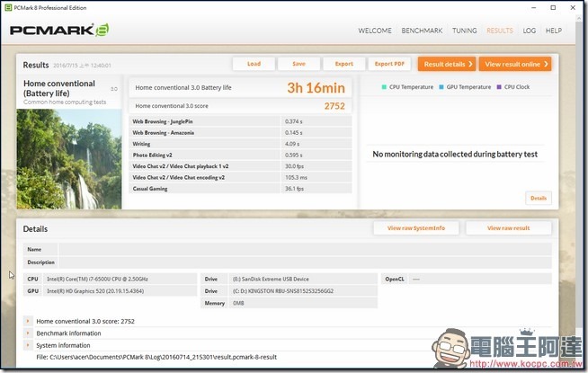588x373 pixels.
Task: Click the CPU Clock legend swatch
Action: 499,87
